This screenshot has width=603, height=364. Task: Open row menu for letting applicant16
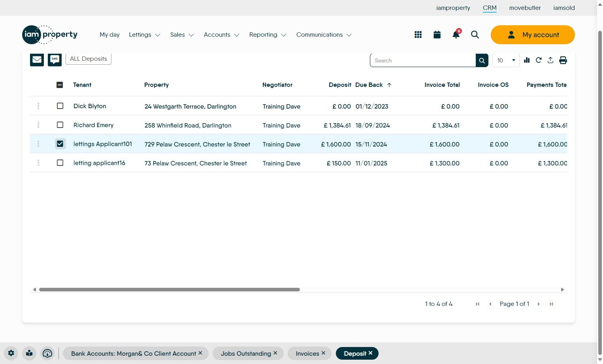[38, 163]
